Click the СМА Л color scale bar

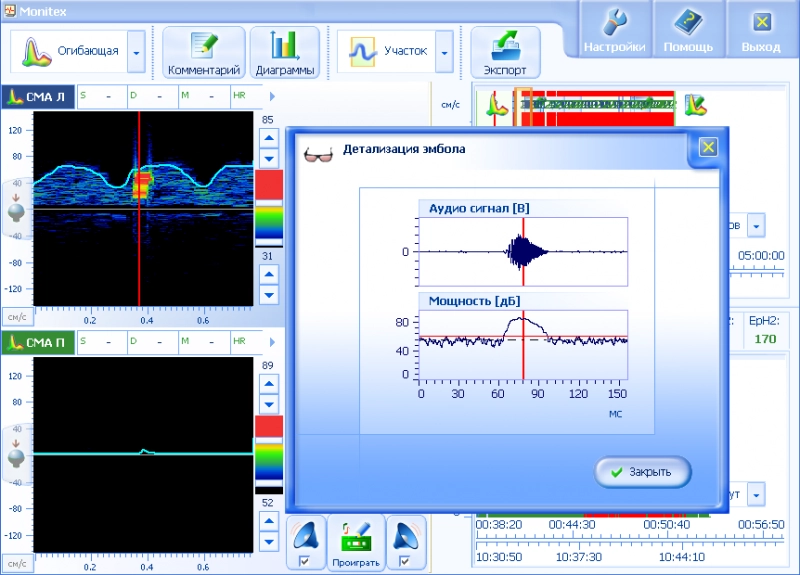[269, 208]
